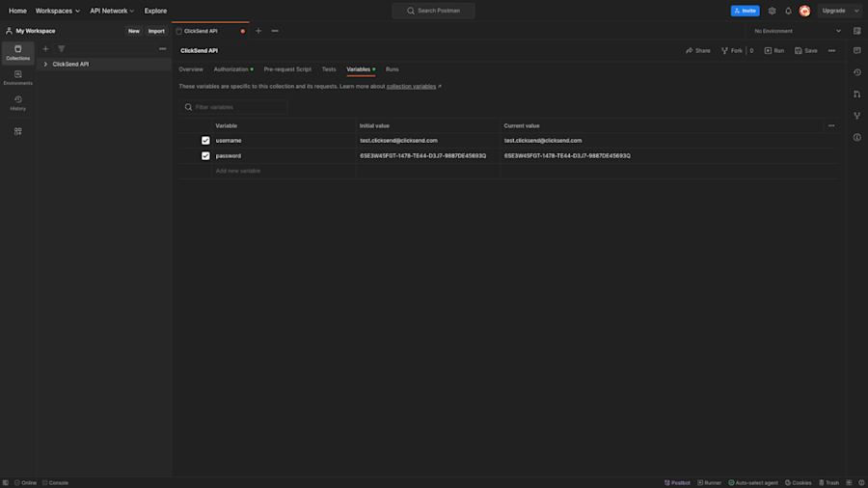This screenshot has width=868, height=488.
Task: Click the Fork collection button
Action: tap(732, 50)
